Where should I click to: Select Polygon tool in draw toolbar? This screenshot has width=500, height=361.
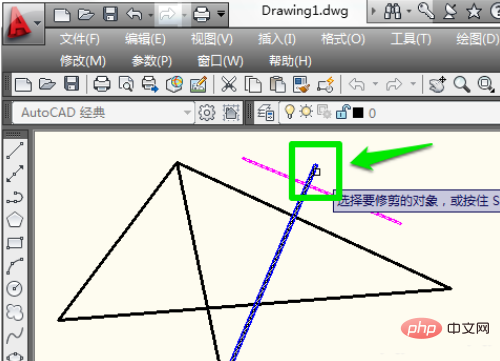(x=15, y=220)
